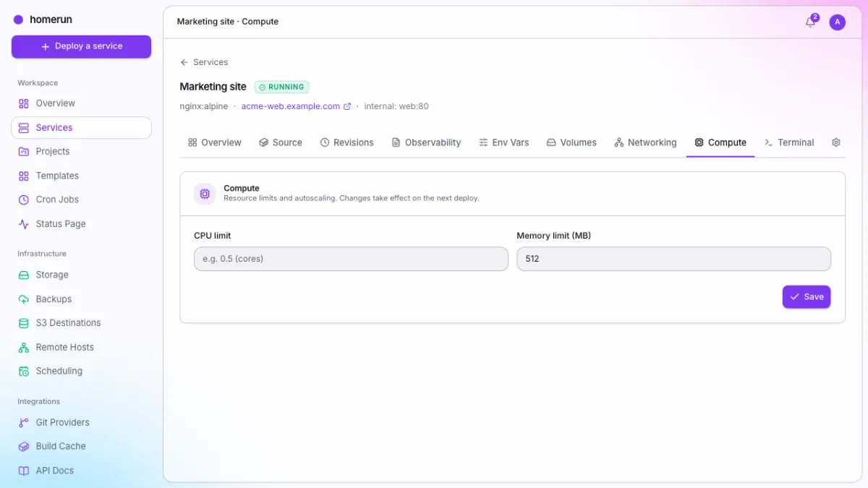
Task: Open Status Page in the sidebar
Action: [81, 224]
